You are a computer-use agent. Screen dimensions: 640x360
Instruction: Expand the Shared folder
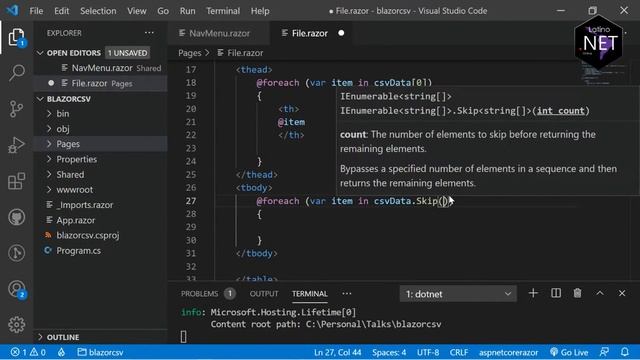[49, 174]
